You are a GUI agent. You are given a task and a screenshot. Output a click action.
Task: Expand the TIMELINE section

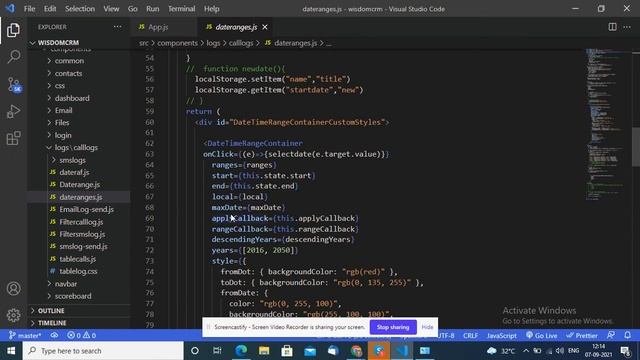(x=52, y=323)
